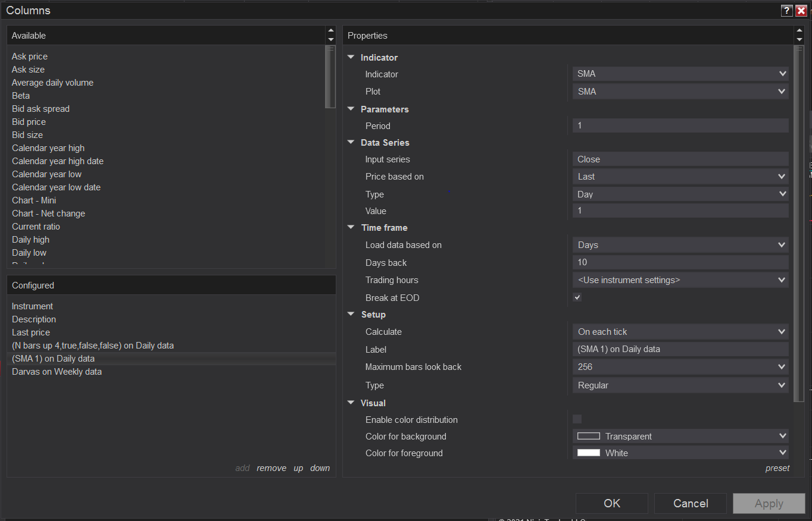Collapse the Parameters section
This screenshot has width=812, height=521.
coord(351,109)
